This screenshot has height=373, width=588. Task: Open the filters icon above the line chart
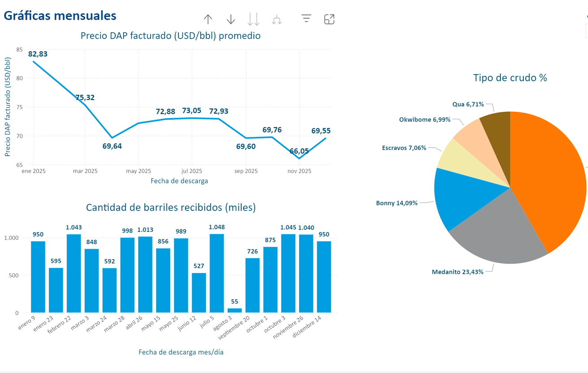(x=306, y=18)
